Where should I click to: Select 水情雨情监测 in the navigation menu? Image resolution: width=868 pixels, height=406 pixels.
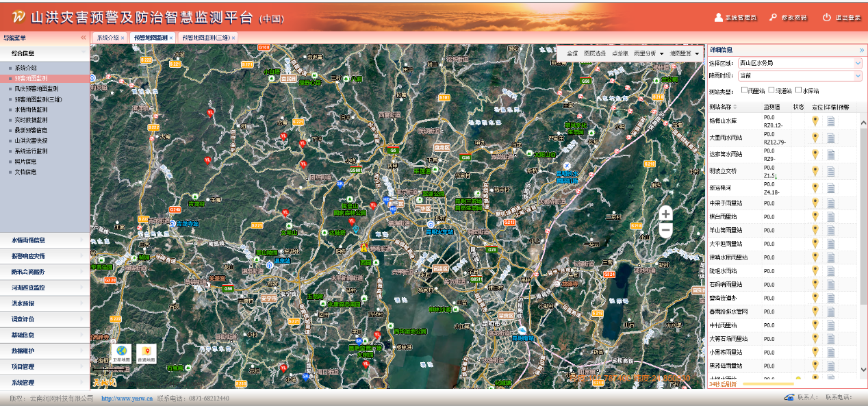(31, 110)
